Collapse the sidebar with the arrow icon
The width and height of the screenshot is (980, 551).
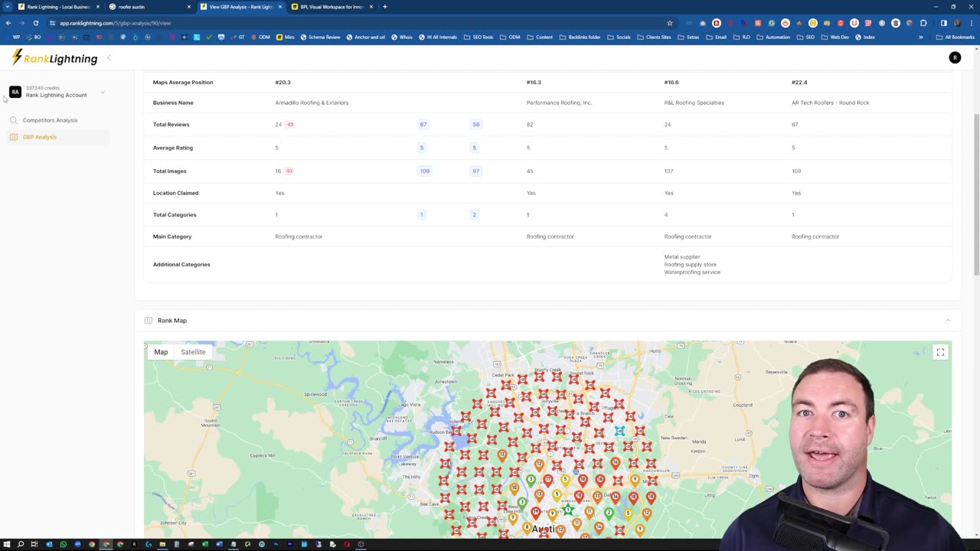pos(109,58)
